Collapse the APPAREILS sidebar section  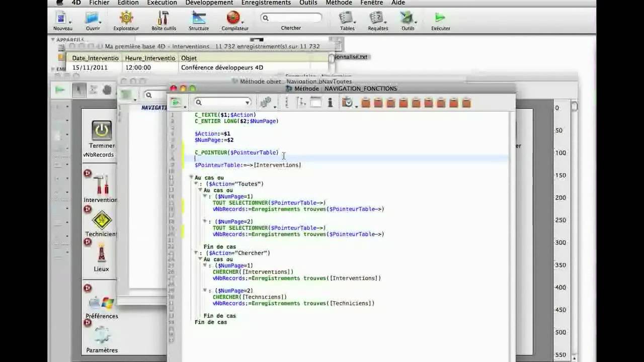(52, 39)
